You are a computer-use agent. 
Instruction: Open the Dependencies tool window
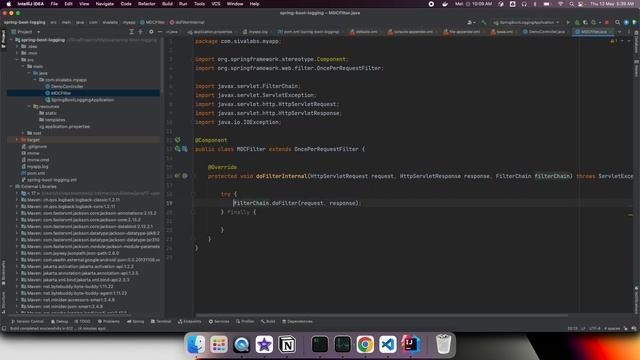pos(297,322)
